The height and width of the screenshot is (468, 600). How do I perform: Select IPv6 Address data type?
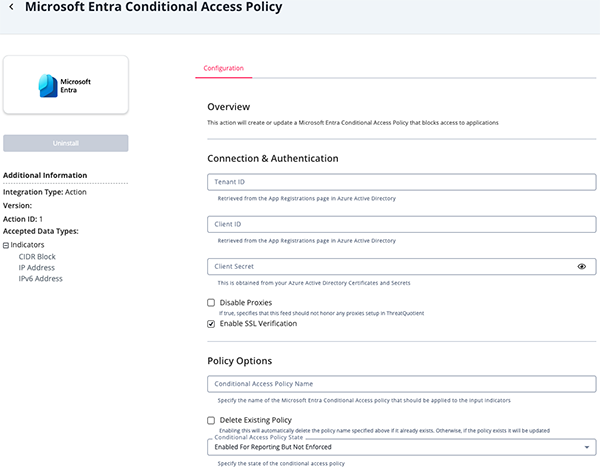pyautogui.click(x=41, y=279)
